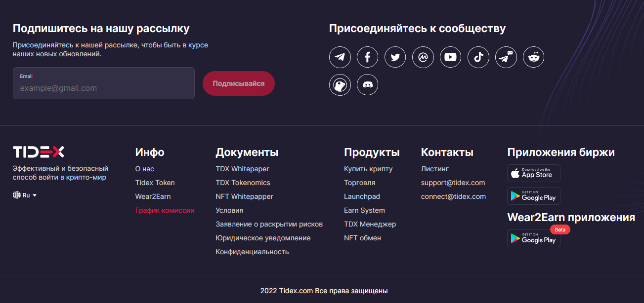The image size is (644, 303).
Task: Open the Telegram channel icon
Action: 340,57
